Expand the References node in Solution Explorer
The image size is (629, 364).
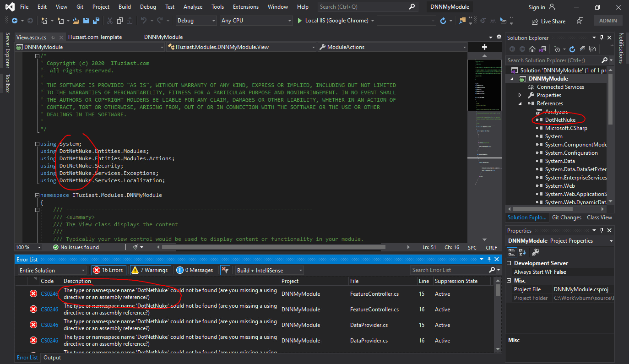(519, 103)
